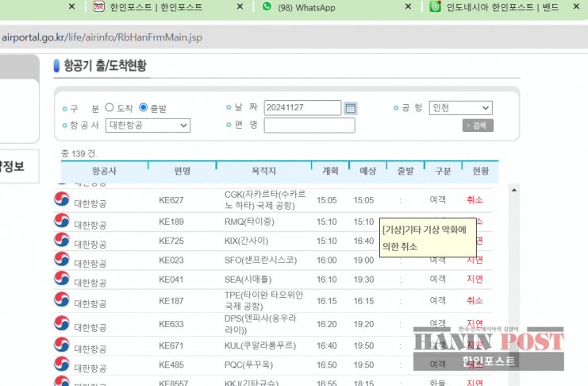Click the Korean Air logo in the KE187 row
Image resolution: width=588 pixels, height=386 pixels.
point(61,300)
